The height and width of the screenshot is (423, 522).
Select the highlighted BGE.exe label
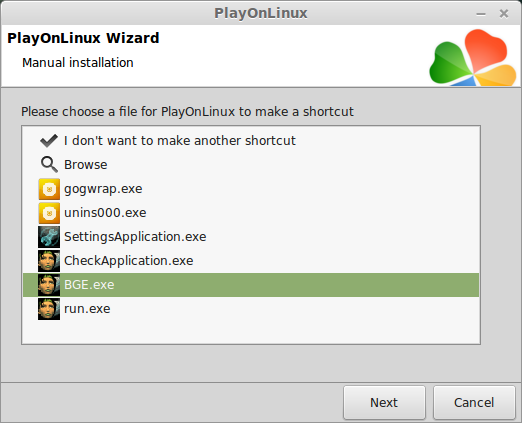pyautogui.click(x=89, y=285)
